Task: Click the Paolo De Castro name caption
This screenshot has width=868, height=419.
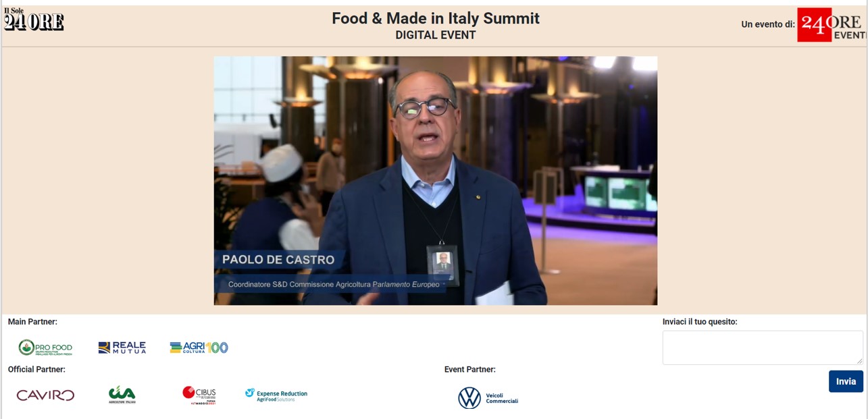Action: (278, 260)
